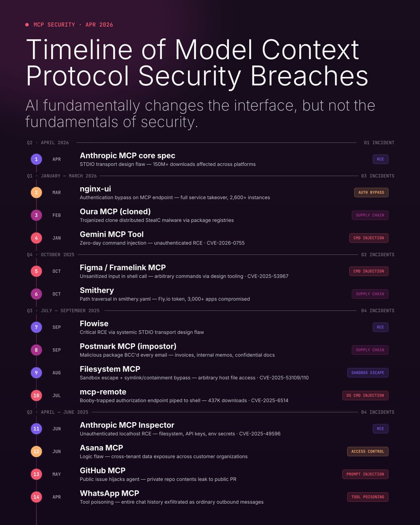
Task: Click the SUPPLY CHAIN tag next to Smithery
Action: point(370,294)
